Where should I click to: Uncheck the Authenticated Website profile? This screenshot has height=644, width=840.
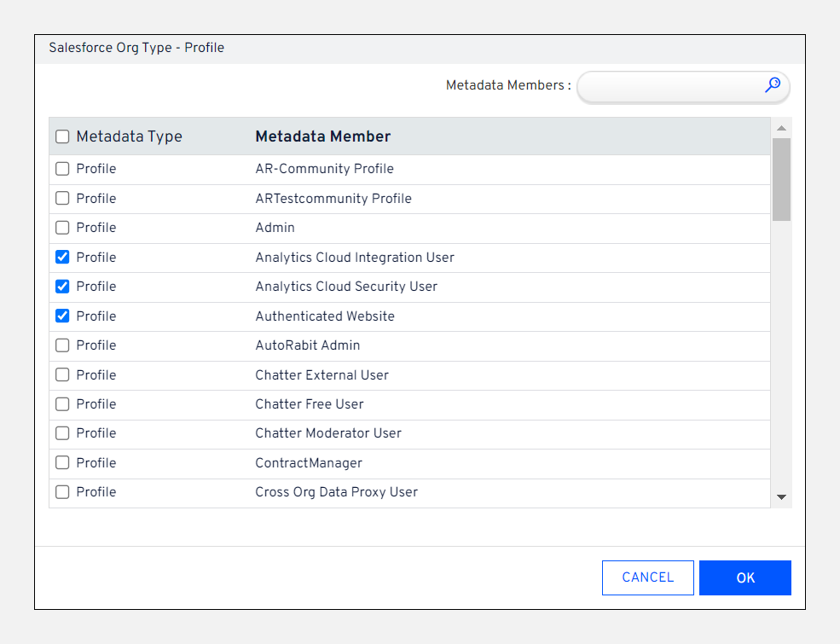point(62,316)
